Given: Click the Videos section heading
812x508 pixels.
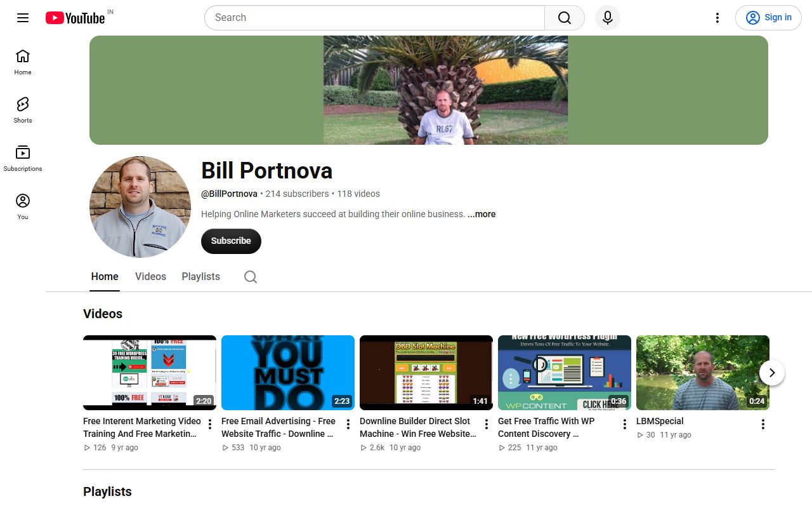Looking at the screenshot, I should tap(103, 314).
